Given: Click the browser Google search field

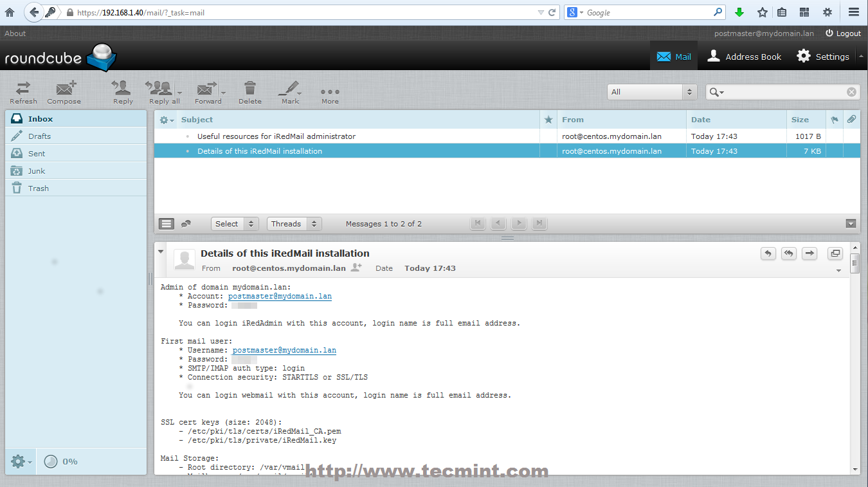Looking at the screenshot, I should 648,12.
